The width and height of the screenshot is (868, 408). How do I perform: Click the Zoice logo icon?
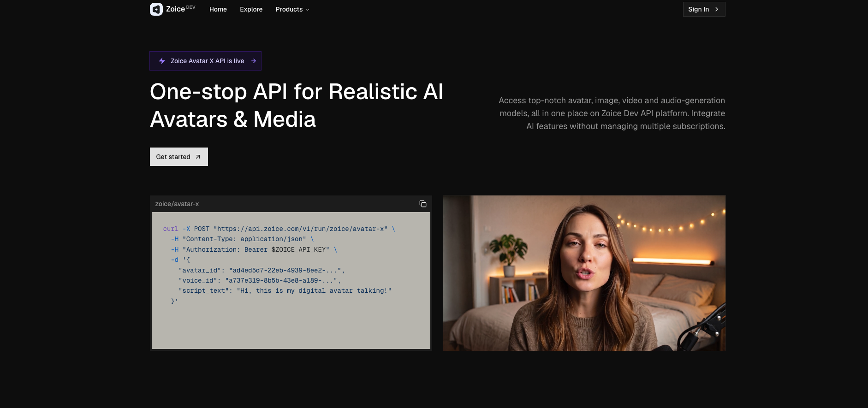pyautogui.click(x=156, y=9)
